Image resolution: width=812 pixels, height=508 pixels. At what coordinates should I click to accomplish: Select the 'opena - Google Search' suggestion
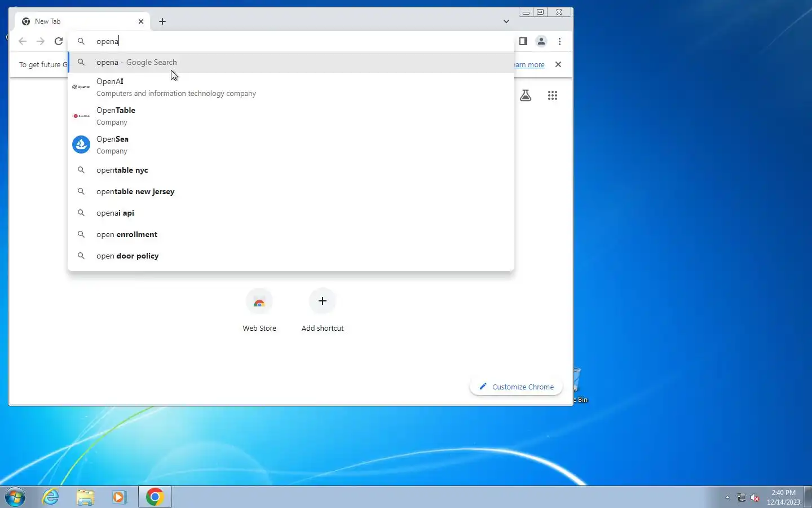(x=291, y=62)
